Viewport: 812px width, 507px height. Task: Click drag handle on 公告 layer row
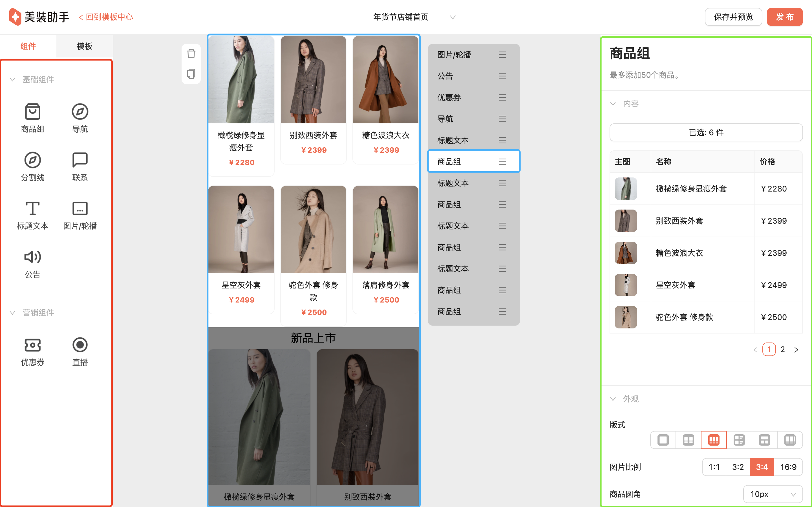[x=502, y=76]
